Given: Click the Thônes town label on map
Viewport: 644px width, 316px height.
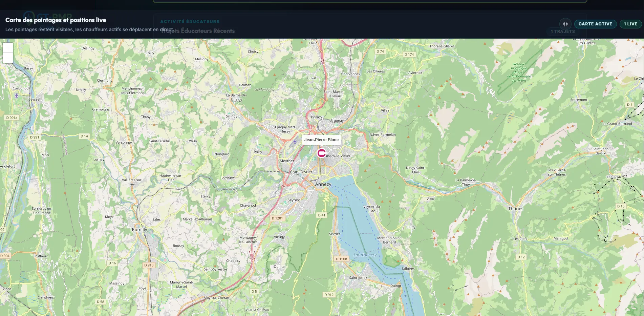Looking at the screenshot, I should tap(516, 209).
